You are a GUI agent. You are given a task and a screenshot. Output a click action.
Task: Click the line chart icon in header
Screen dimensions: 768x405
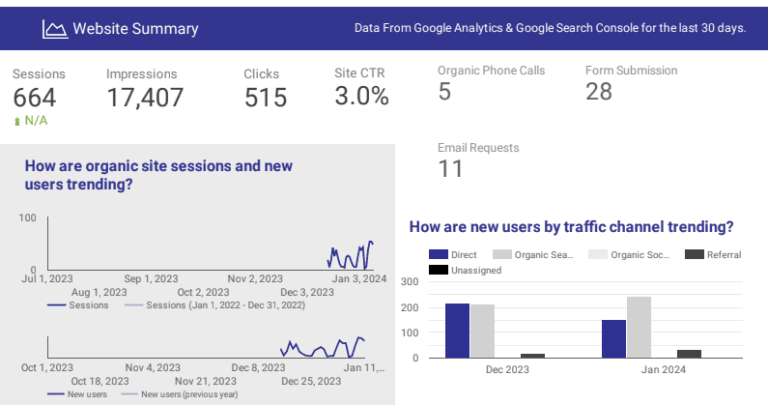click(54, 29)
